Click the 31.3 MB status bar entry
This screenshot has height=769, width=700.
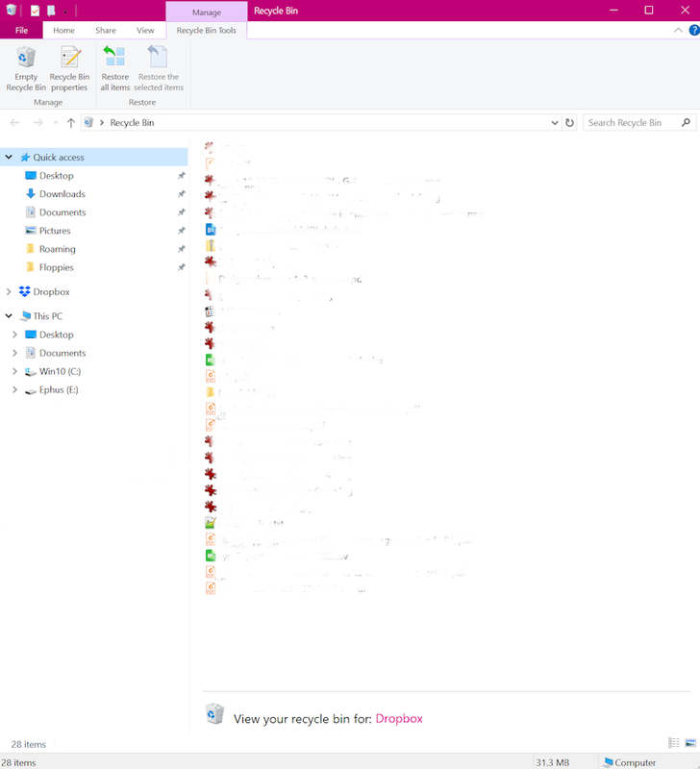coord(552,762)
